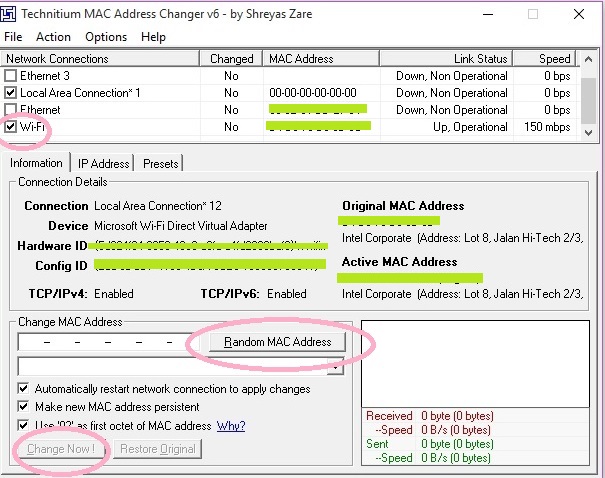The image size is (605, 478).
Task: Switch to the IP Address tab
Action: pyautogui.click(x=103, y=164)
